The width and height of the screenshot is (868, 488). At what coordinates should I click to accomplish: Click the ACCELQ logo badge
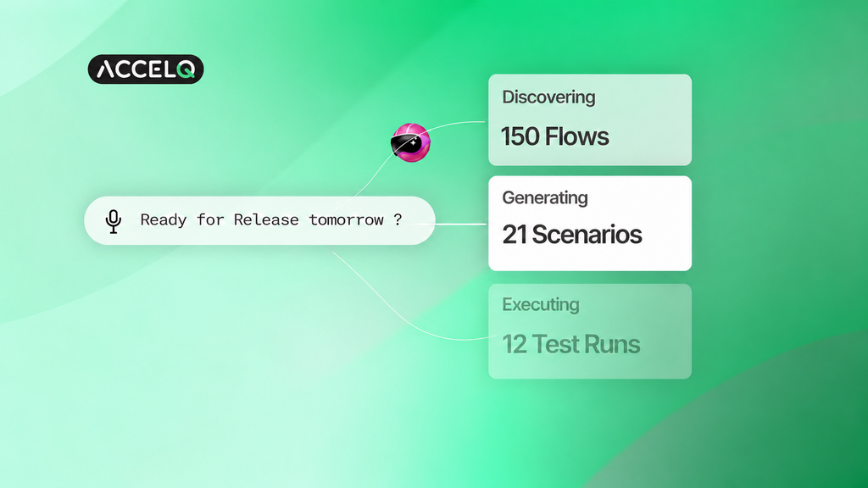[x=146, y=69]
